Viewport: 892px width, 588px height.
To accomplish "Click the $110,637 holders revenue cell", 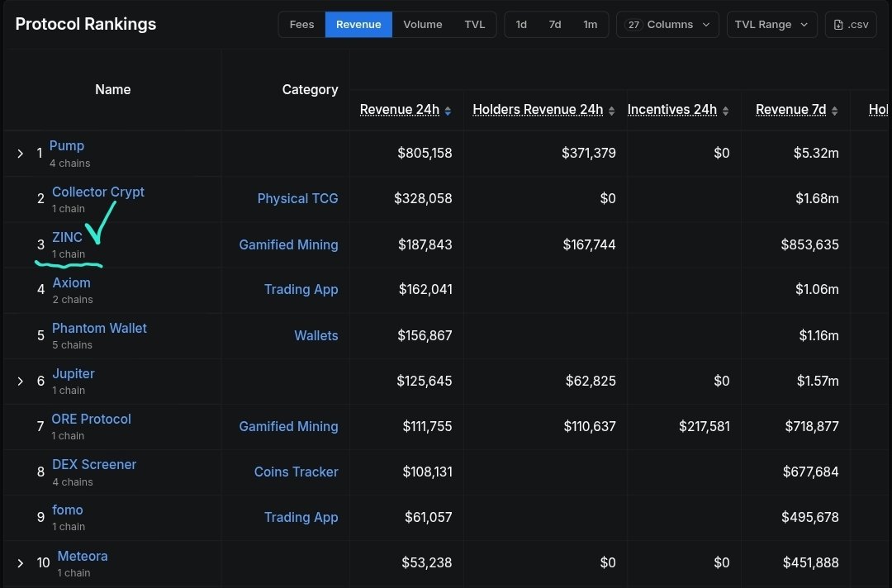I will point(590,426).
